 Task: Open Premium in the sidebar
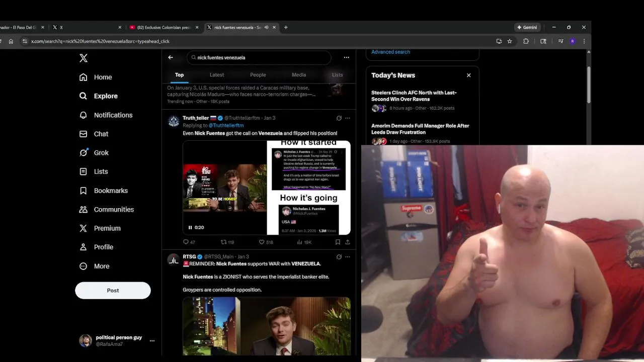click(x=100, y=228)
